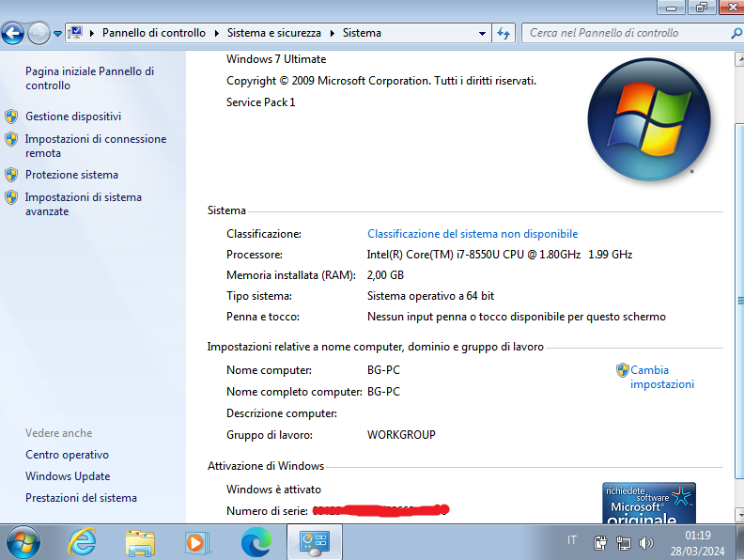
Task: Click the computer icon in address bar
Action: click(75, 33)
